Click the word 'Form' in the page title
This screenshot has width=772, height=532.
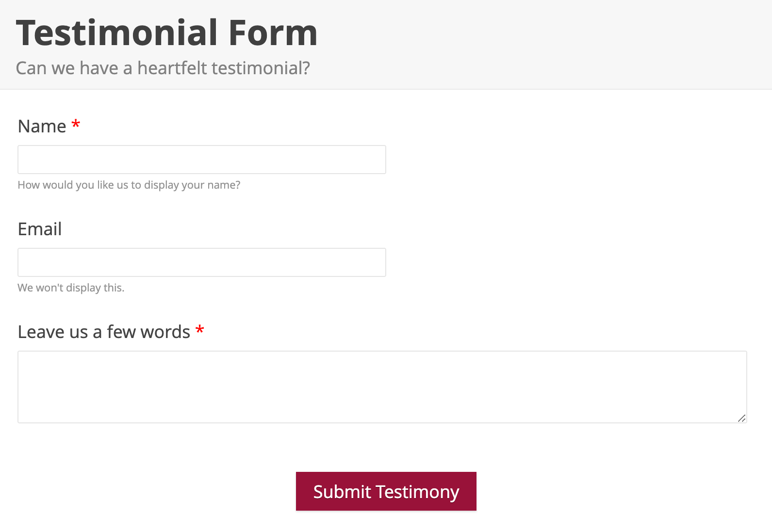click(x=273, y=33)
